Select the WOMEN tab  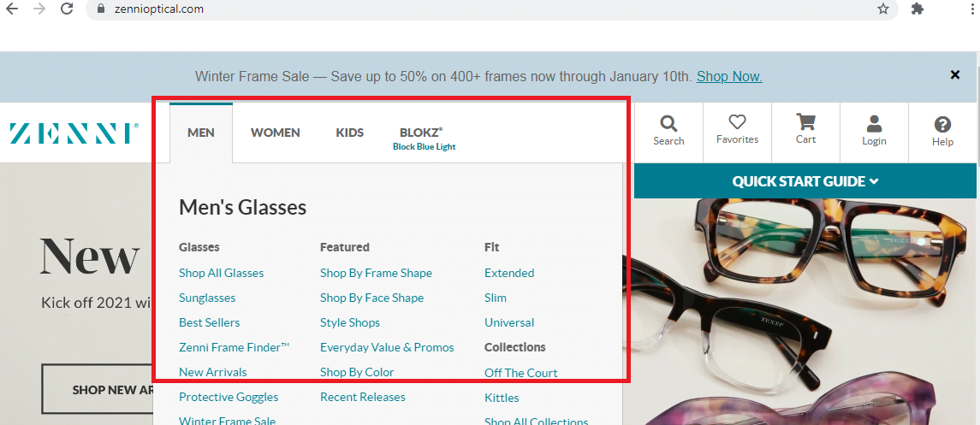coord(276,133)
